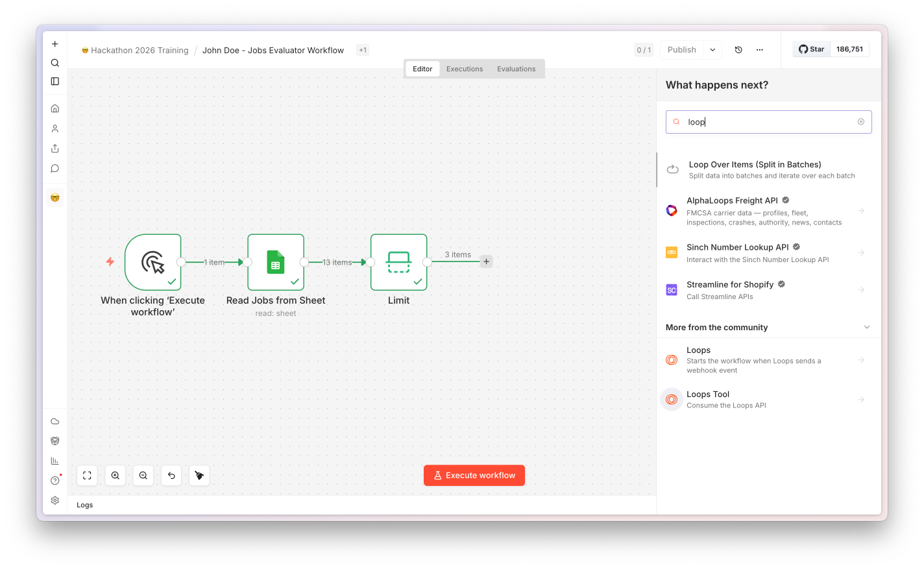Expand the Publish dropdown arrow
Viewport: 924px width, 569px height.
point(712,50)
